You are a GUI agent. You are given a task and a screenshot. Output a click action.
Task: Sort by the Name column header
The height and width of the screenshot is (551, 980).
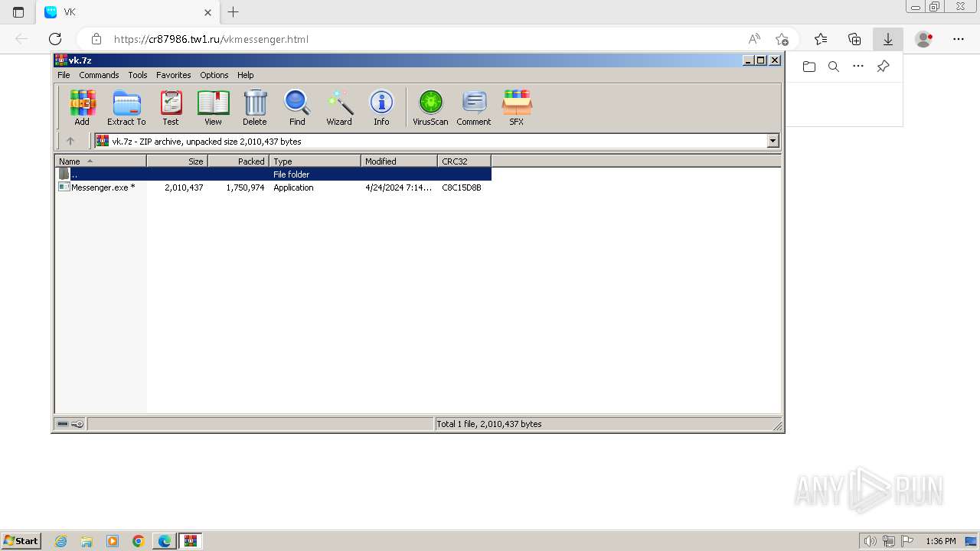tap(100, 161)
